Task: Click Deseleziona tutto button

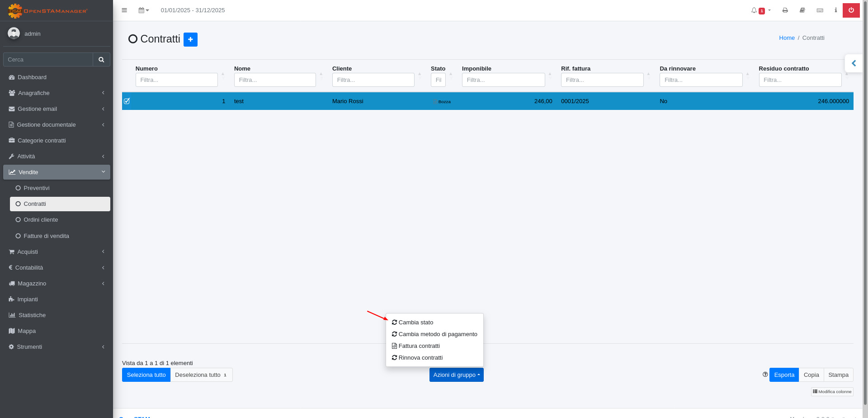Action: point(201,375)
